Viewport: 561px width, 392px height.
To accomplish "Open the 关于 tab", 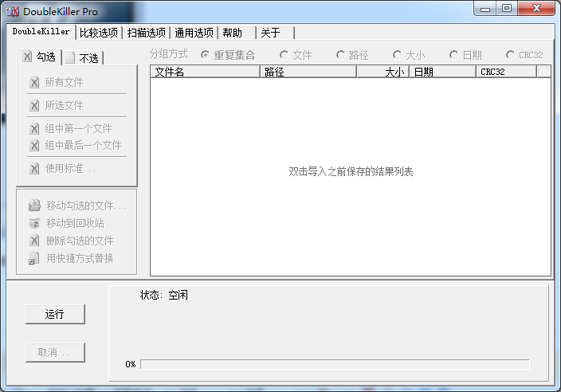I will pos(275,33).
